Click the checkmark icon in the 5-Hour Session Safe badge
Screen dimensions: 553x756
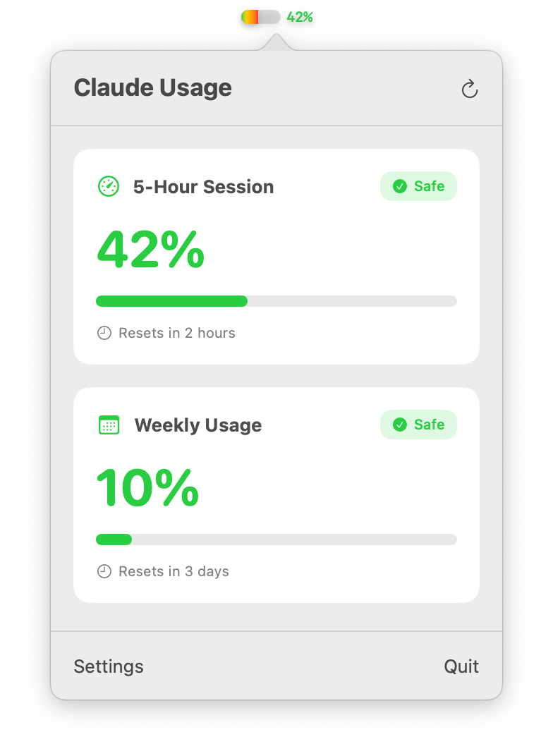pos(400,186)
